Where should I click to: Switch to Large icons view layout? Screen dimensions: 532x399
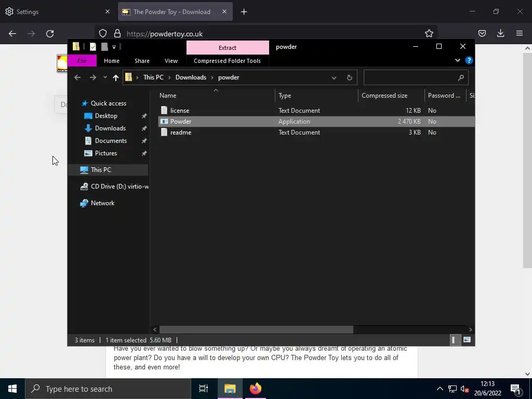point(467,340)
